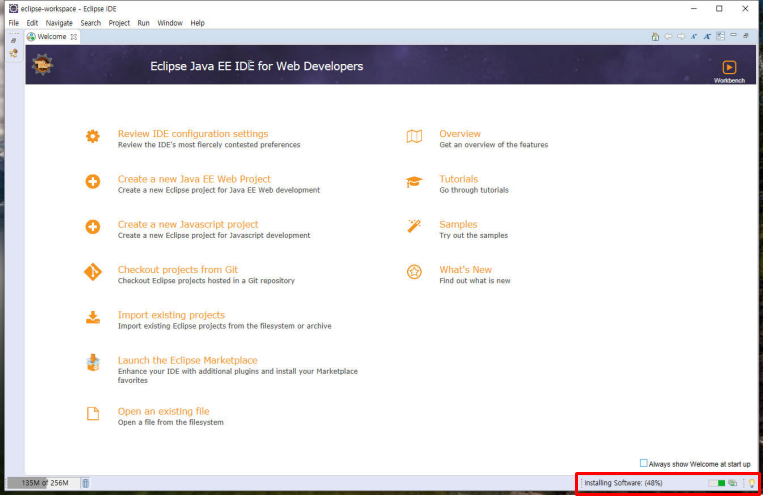
Task: Click the Customize page icon in Welcome toolbar
Action: point(721,36)
